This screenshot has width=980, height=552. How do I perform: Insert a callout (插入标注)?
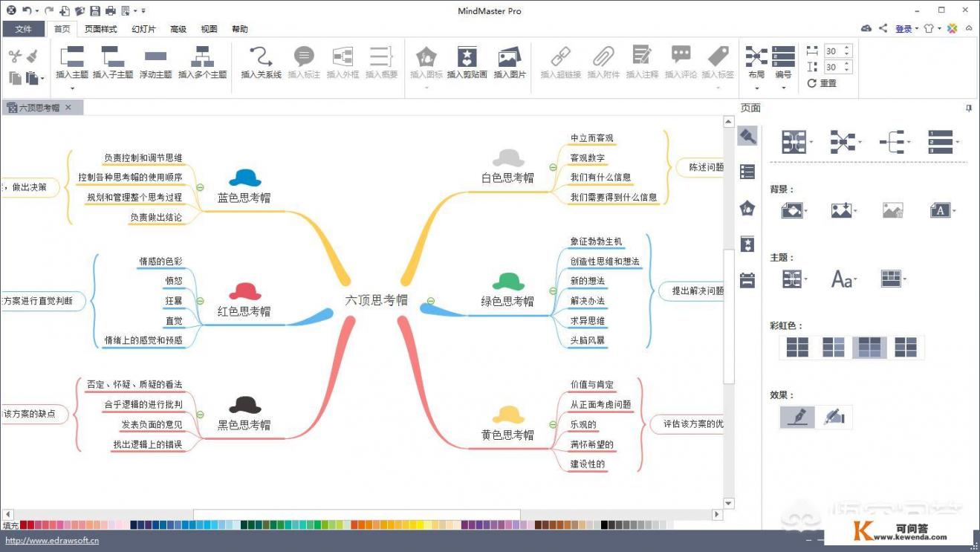(304, 62)
